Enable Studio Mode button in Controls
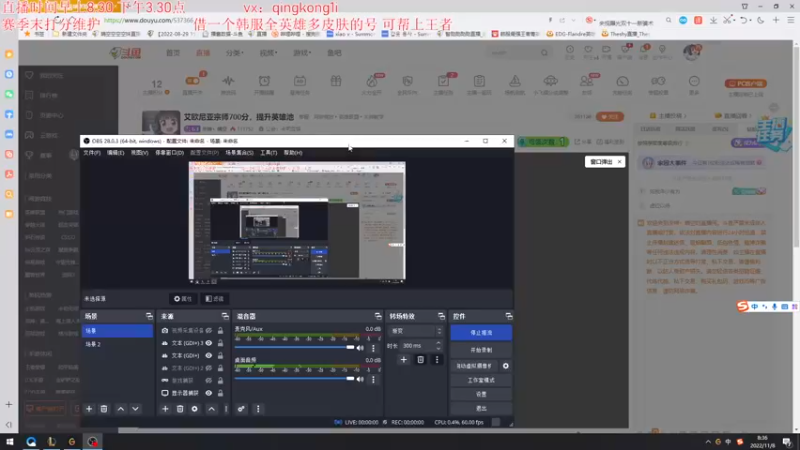 point(481,380)
